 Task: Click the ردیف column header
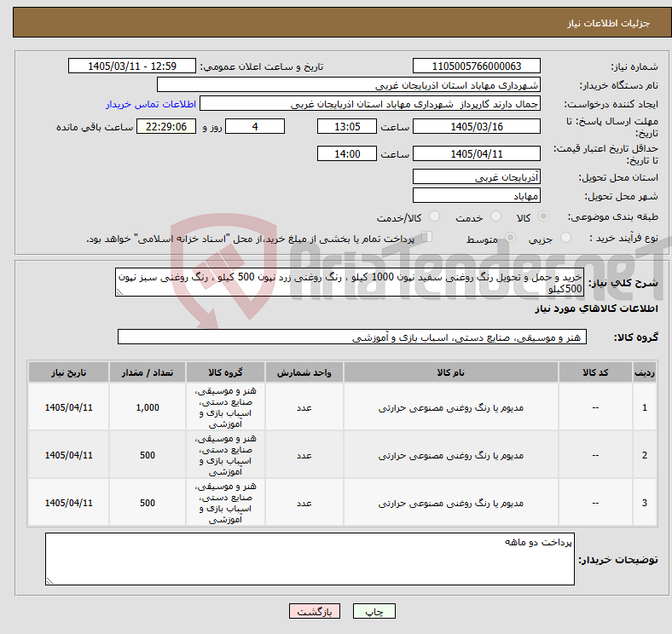644,372
